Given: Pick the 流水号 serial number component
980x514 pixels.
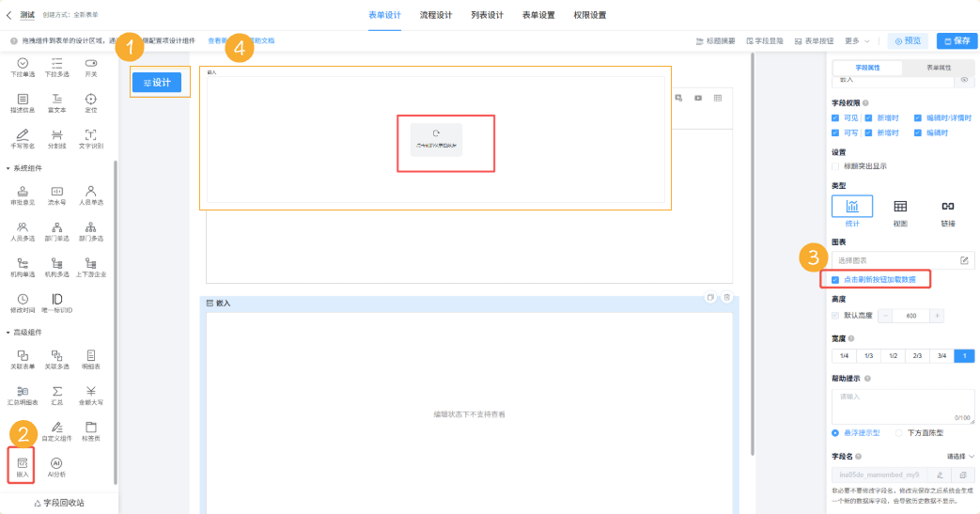Looking at the screenshot, I should [x=56, y=195].
